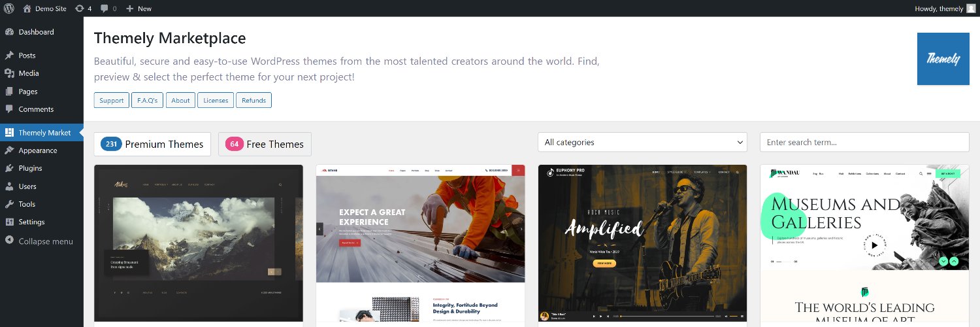The width and height of the screenshot is (980, 327).
Task: Open comments indicator in admin bar
Action: pyautogui.click(x=108, y=9)
